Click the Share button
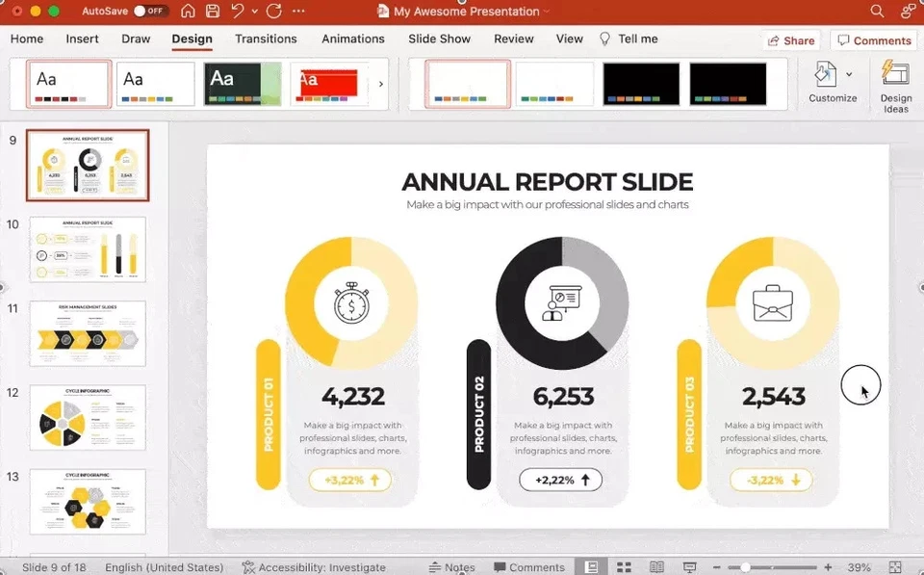The height and width of the screenshot is (575, 924). [791, 40]
